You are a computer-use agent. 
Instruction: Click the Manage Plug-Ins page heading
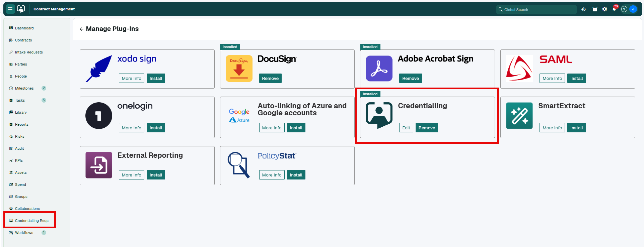click(x=112, y=29)
